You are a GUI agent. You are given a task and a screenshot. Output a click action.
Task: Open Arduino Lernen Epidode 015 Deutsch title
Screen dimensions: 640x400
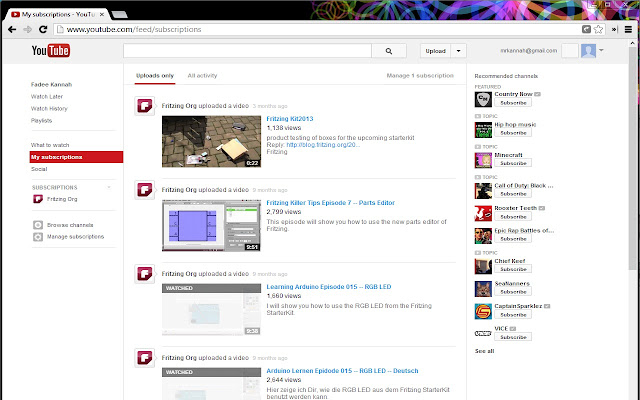coord(342,371)
